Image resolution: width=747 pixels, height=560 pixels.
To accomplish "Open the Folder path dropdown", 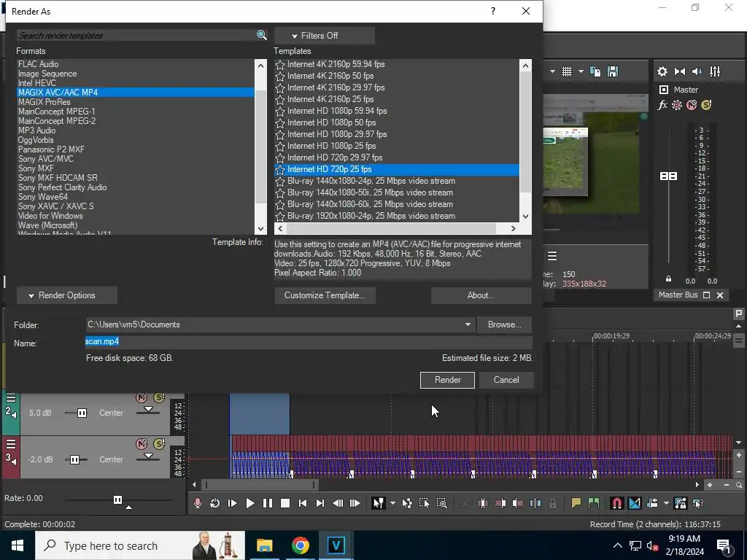I will pos(468,324).
